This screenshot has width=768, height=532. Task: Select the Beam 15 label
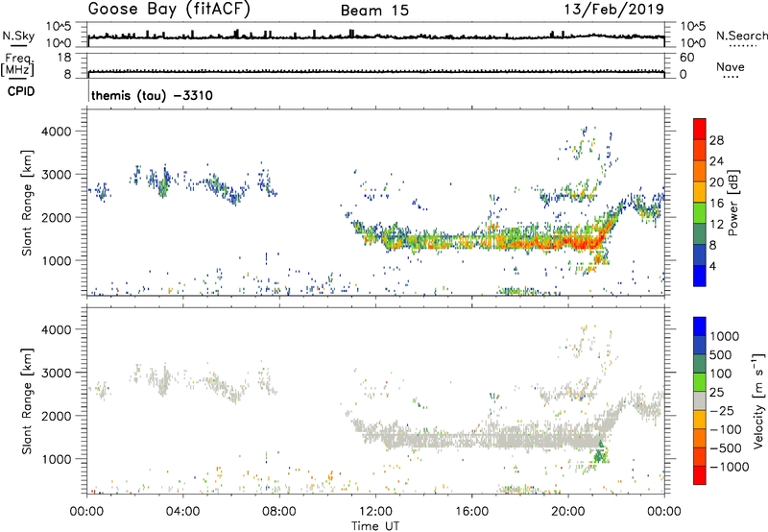[x=374, y=11]
